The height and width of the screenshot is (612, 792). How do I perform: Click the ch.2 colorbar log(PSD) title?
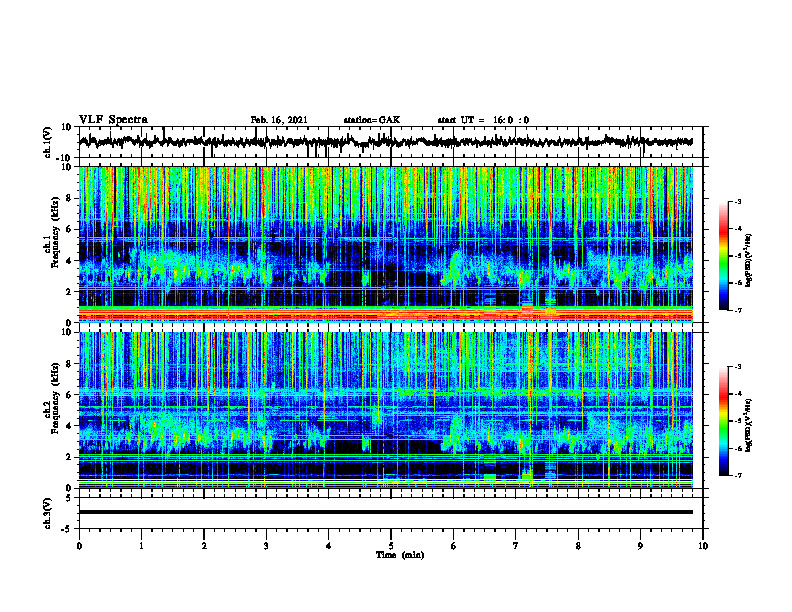(749, 424)
